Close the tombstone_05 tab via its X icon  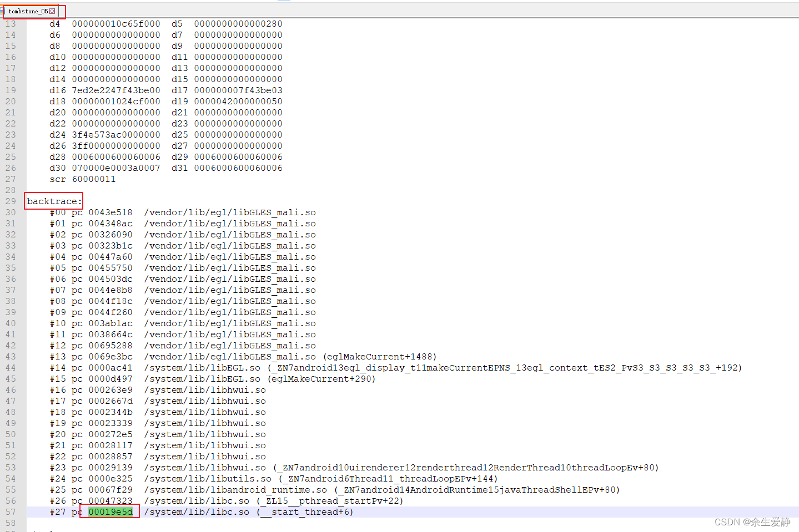[x=52, y=10]
